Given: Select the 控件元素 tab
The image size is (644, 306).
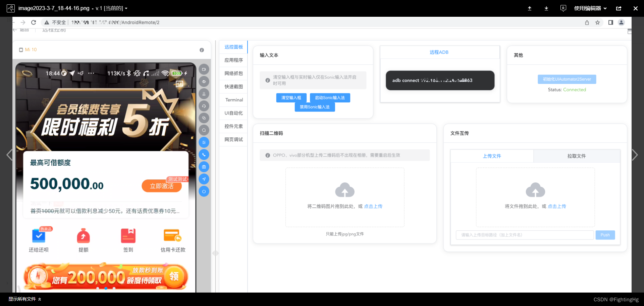Looking at the screenshot, I should [x=233, y=126].
